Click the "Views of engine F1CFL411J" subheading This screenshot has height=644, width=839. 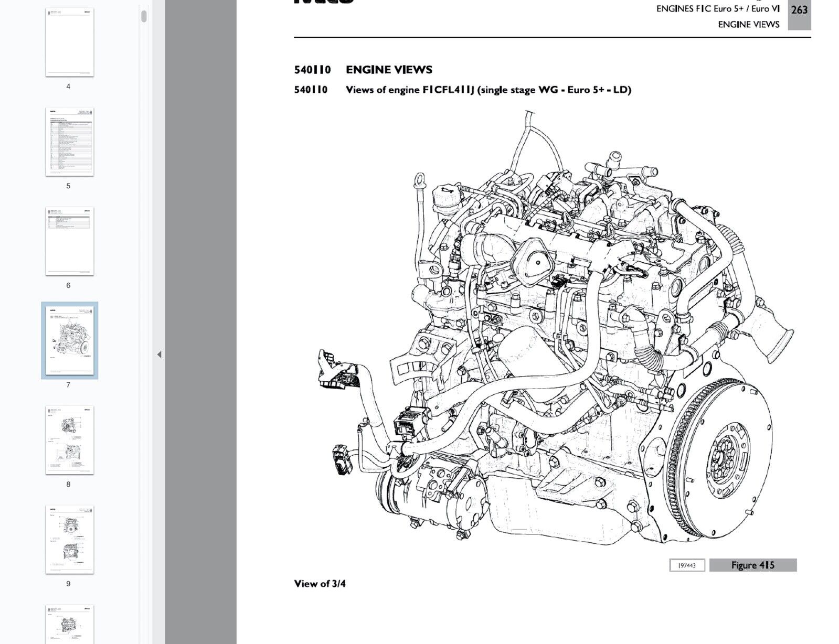(488, 90)
